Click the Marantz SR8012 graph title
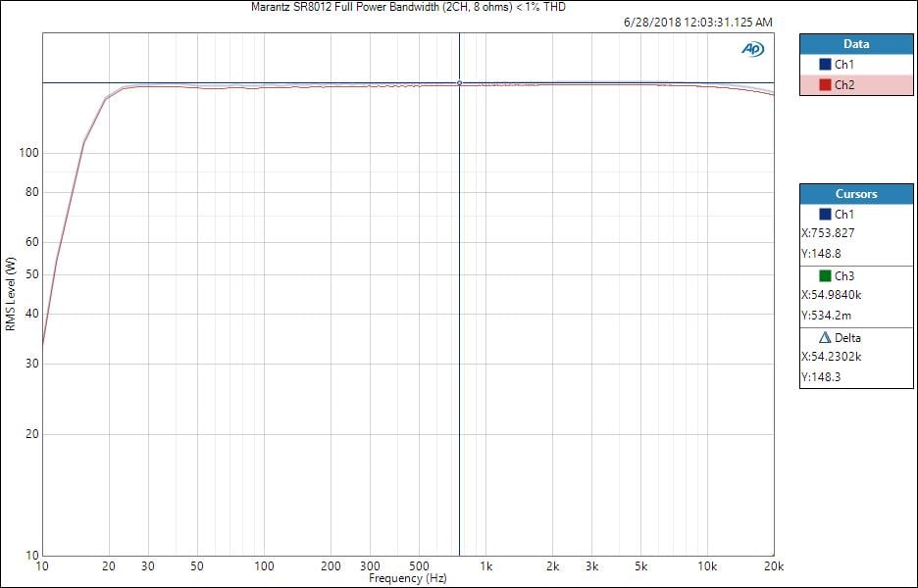 [x=408, y=7]
